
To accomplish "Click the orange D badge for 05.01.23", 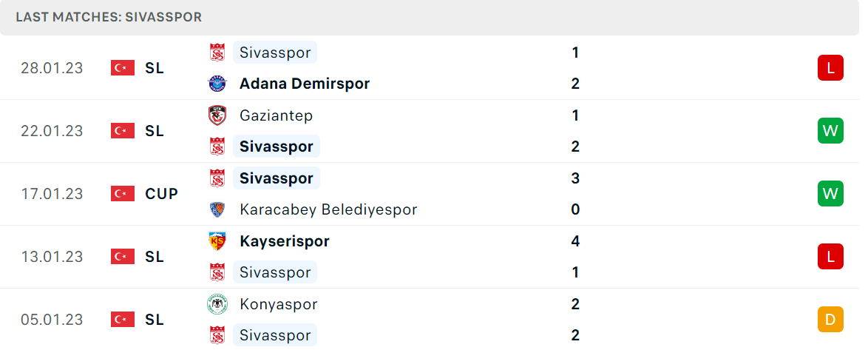I will click(x=830, y=320).
